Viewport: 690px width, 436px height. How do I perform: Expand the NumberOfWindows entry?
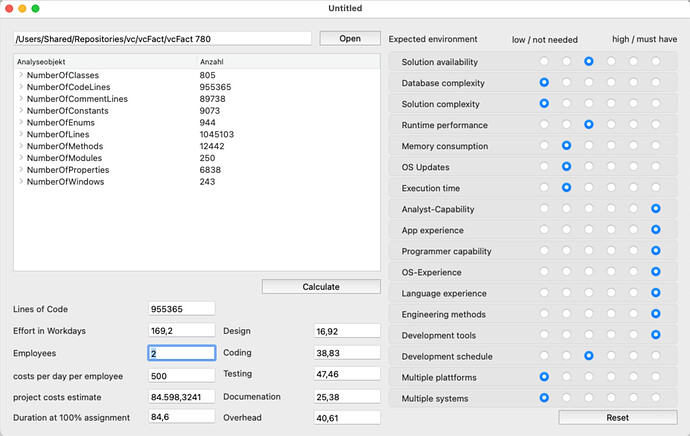[x=21, y=181]
